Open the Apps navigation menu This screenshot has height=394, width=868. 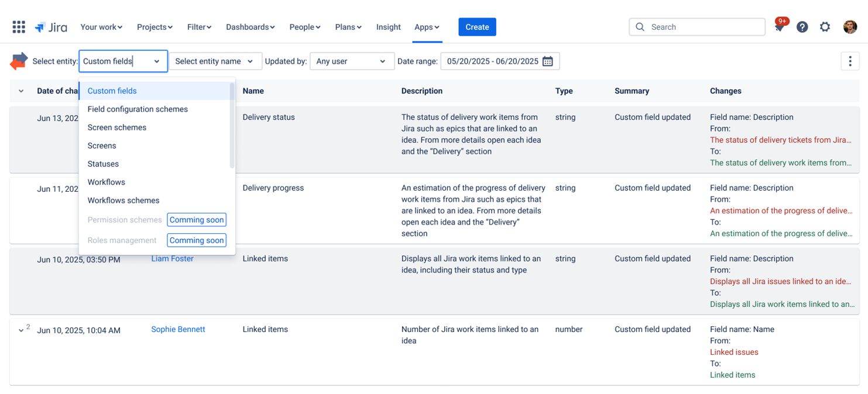[x=427, y=26]
